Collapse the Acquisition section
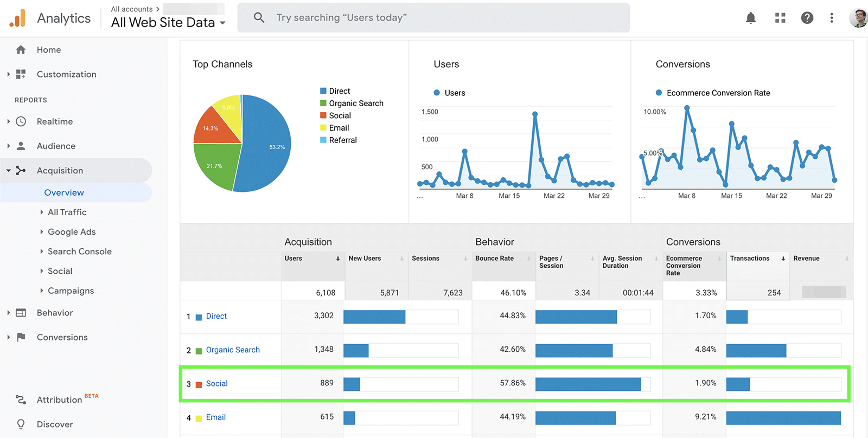The height and width of the screenshot is (438, 868). pyautogui.click(x=9, y=171)
